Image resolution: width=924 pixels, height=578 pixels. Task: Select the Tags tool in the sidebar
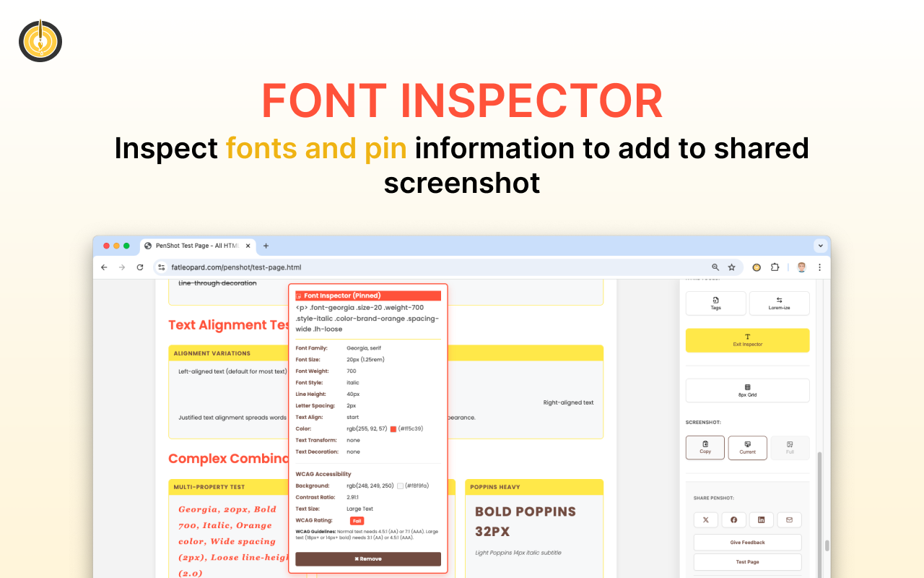715,303
